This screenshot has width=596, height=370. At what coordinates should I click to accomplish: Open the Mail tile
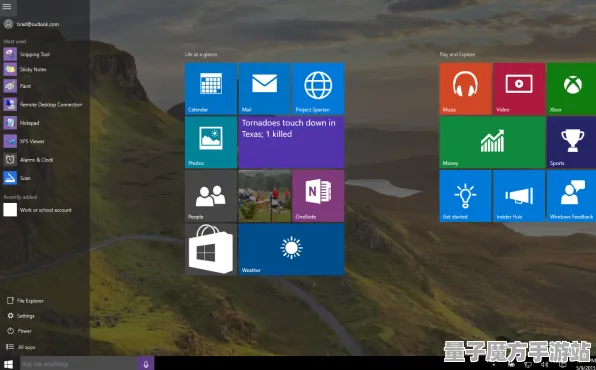265,89
